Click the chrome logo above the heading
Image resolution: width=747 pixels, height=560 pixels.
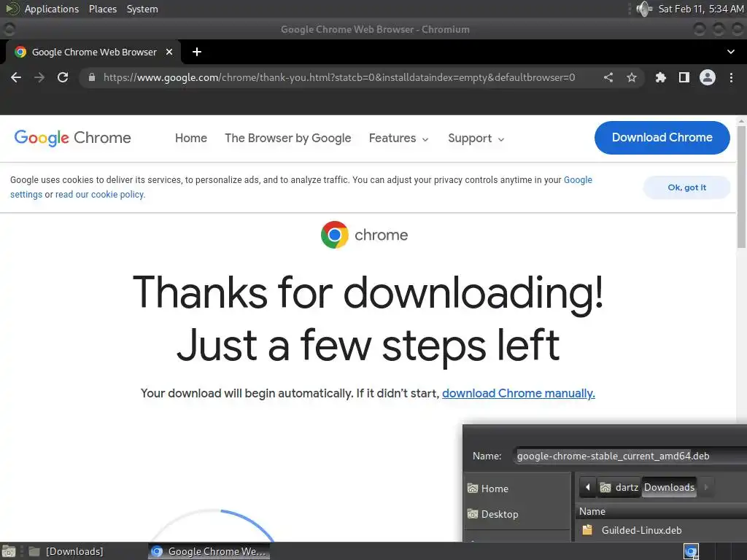coord(365,234)
